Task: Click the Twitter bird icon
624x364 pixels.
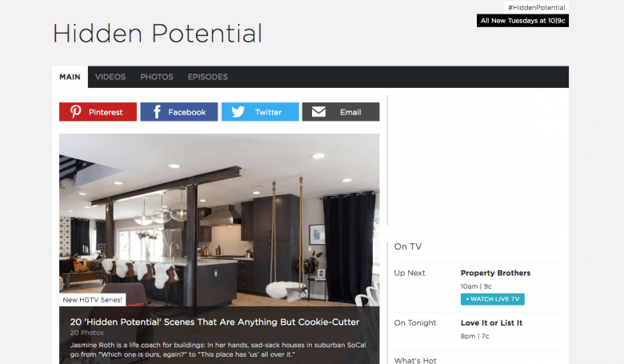Action: click(x=238, y=112)
